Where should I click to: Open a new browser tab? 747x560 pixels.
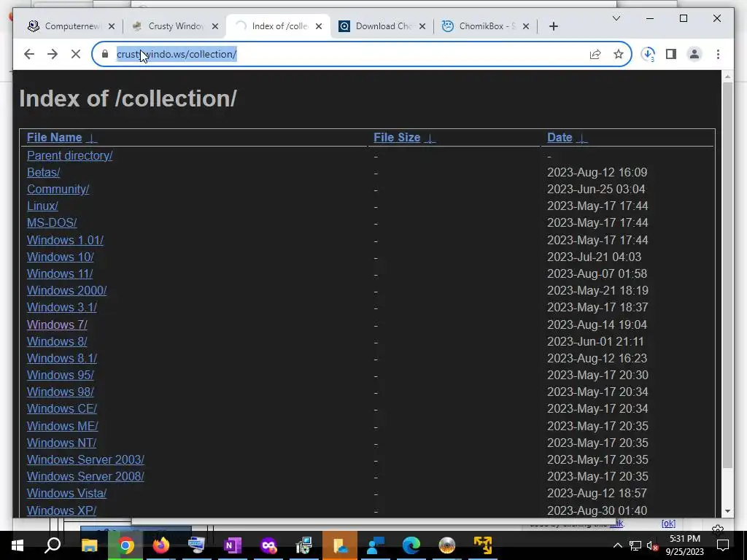pyautogui.click(x=553, y=27)
